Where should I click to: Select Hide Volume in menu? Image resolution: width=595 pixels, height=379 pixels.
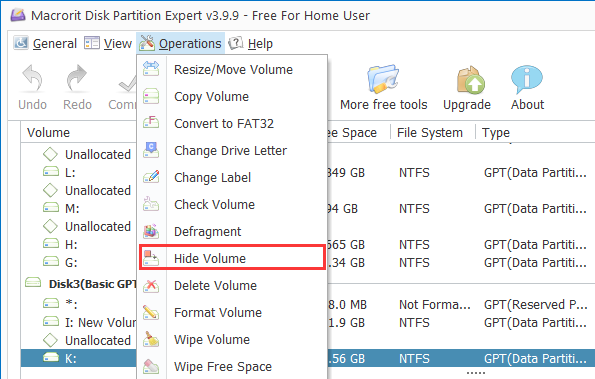pyautogui.click(x=232, y=258)
